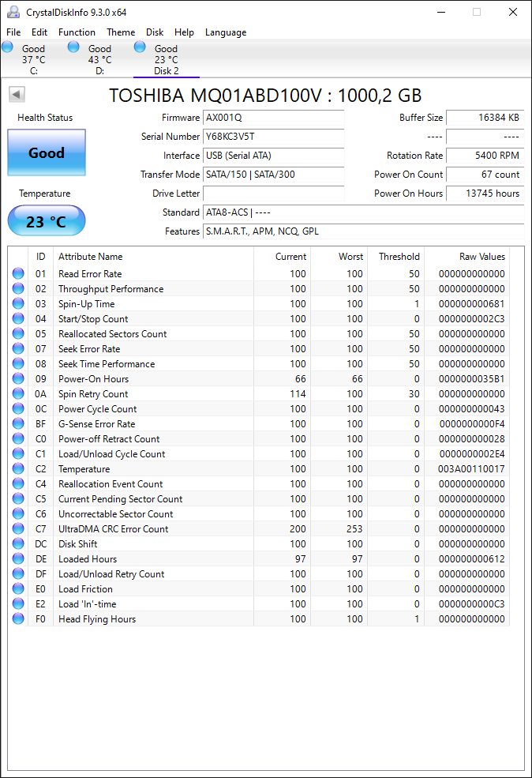Click raw value 0000000035B1

click(471, 378)
